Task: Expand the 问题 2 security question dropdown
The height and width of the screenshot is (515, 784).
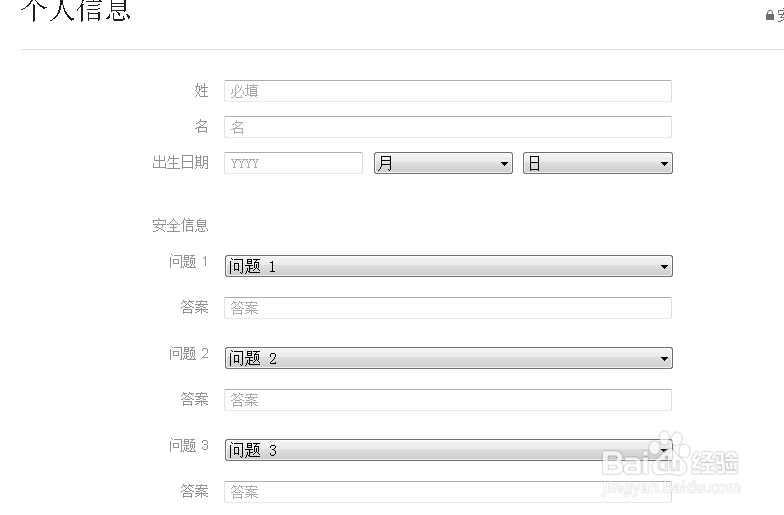Action: click(x=448, y=358)
